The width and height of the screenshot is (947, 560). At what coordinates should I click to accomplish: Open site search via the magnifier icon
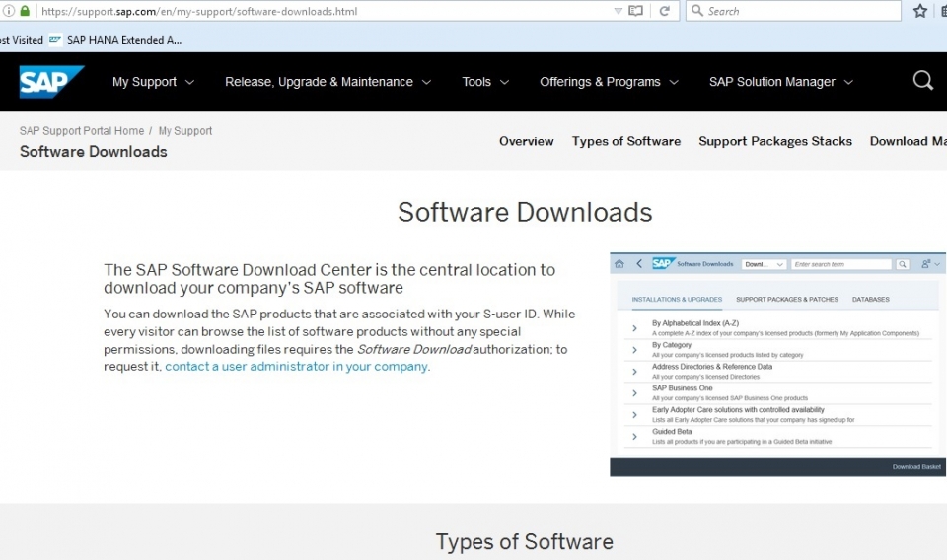click(x=922, y=81)
